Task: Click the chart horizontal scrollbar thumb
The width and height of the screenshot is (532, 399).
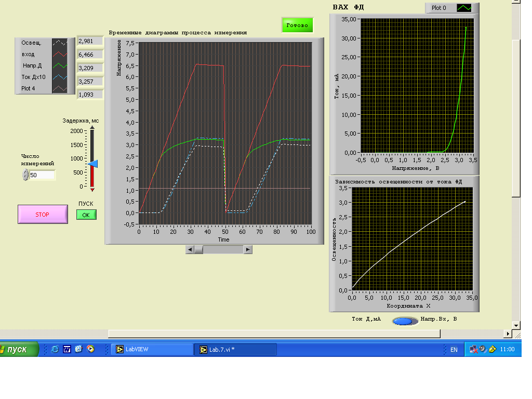Action: (198, 250)
